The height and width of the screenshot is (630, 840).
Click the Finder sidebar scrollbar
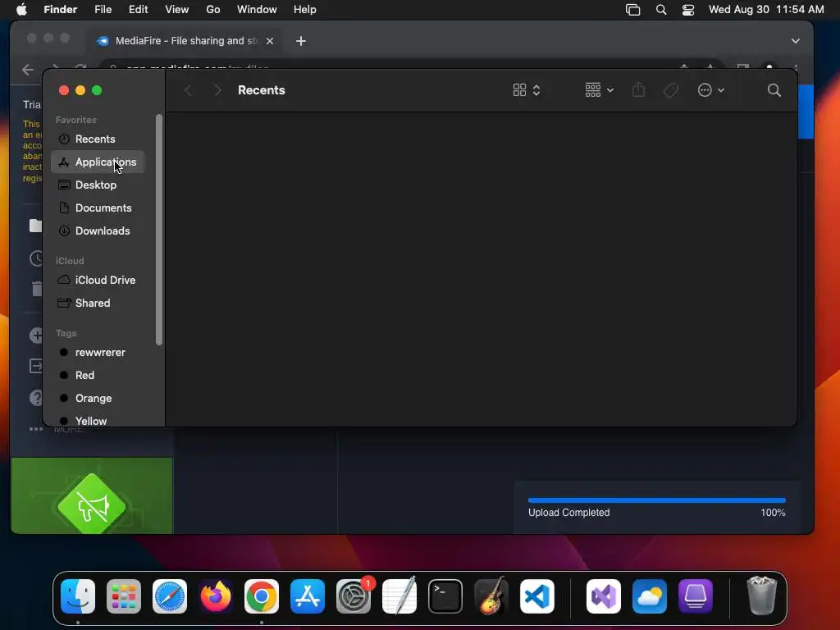[158, 230]
